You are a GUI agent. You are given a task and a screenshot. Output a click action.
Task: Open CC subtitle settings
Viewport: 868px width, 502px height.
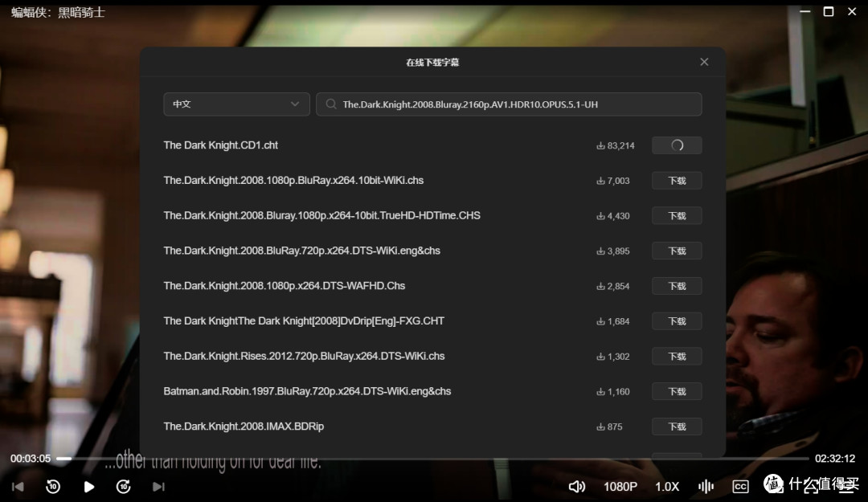tap(740, 487)
